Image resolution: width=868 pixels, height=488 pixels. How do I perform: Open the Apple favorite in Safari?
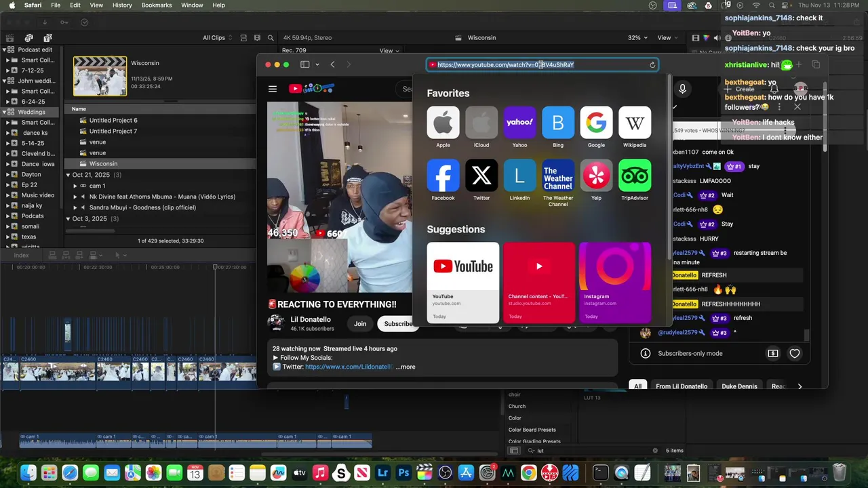(443, 123)
